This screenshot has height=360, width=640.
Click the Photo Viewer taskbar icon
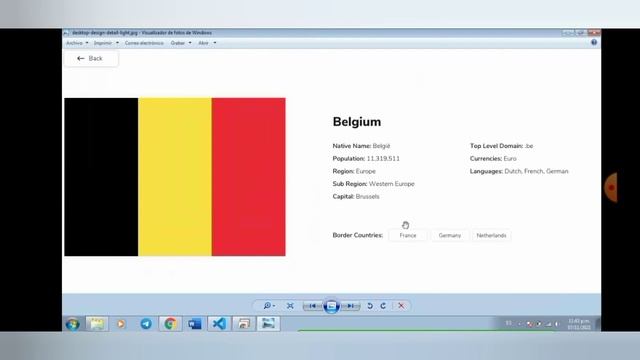click(x=268, y=324)
